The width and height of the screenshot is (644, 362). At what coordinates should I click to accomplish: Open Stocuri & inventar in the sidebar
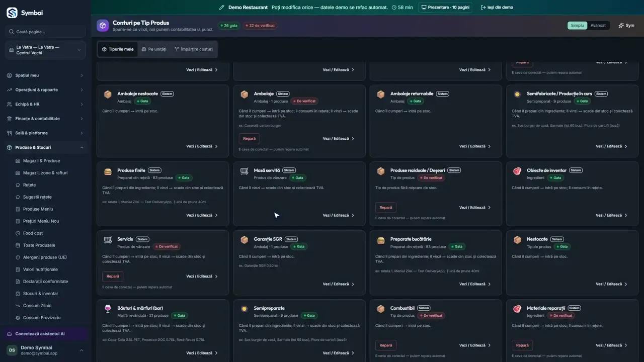[40, 294]
